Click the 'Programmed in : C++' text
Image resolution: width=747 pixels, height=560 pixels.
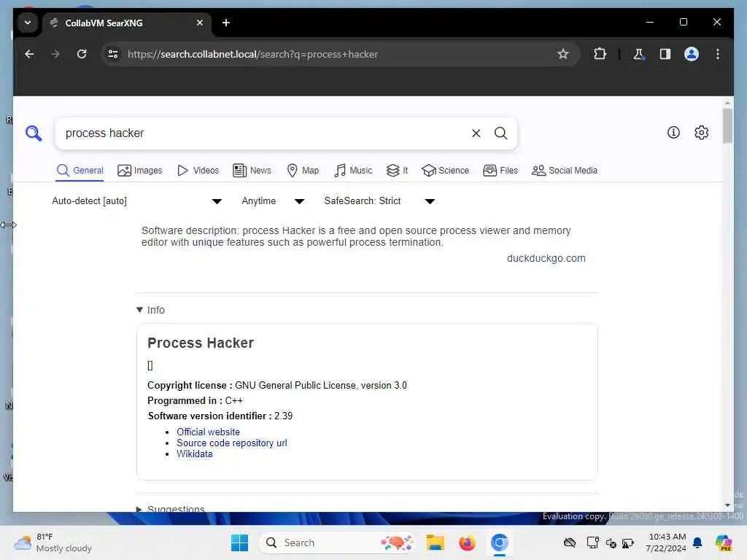coord(195,400)
